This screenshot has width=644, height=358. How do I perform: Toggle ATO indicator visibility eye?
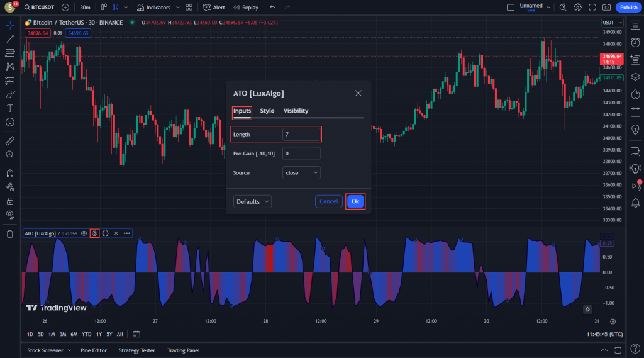(x=84, y=233)
